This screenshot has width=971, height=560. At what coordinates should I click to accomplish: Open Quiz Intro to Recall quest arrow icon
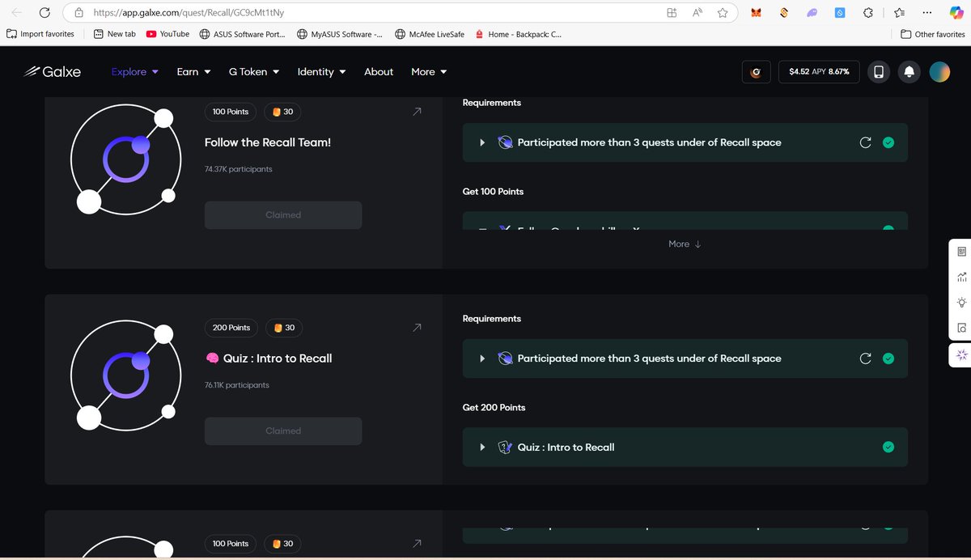click(x=417, y=328)
